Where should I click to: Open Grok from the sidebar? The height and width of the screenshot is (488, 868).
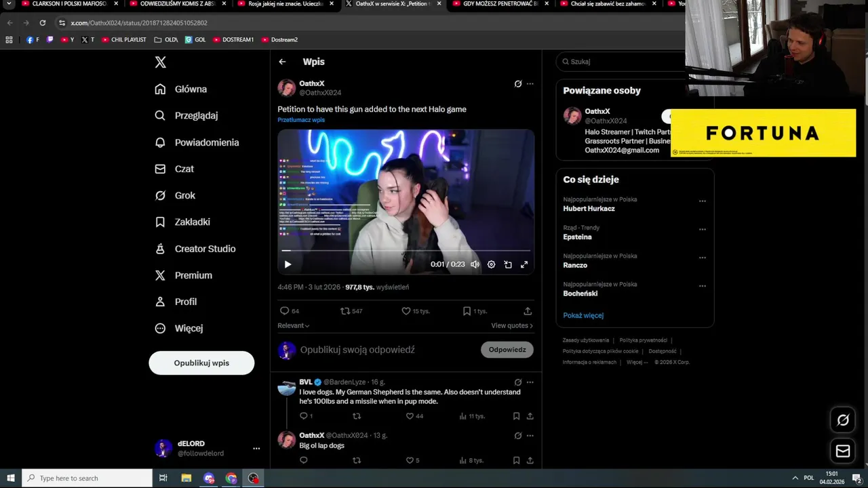click(175, 195)
